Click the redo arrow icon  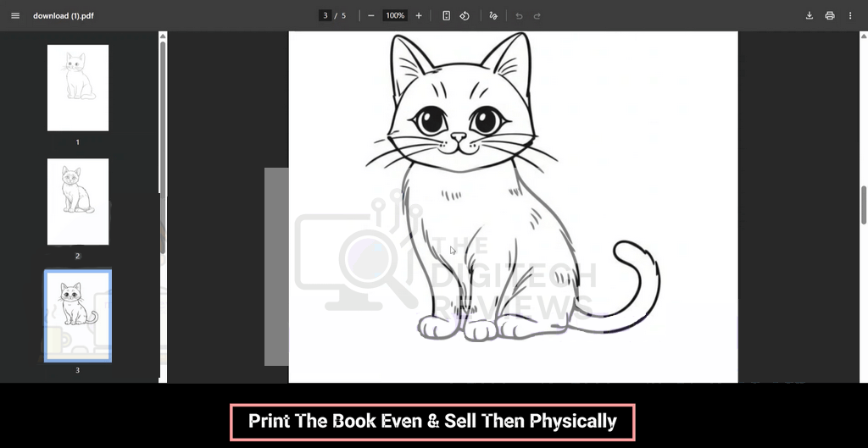[537, 15]
